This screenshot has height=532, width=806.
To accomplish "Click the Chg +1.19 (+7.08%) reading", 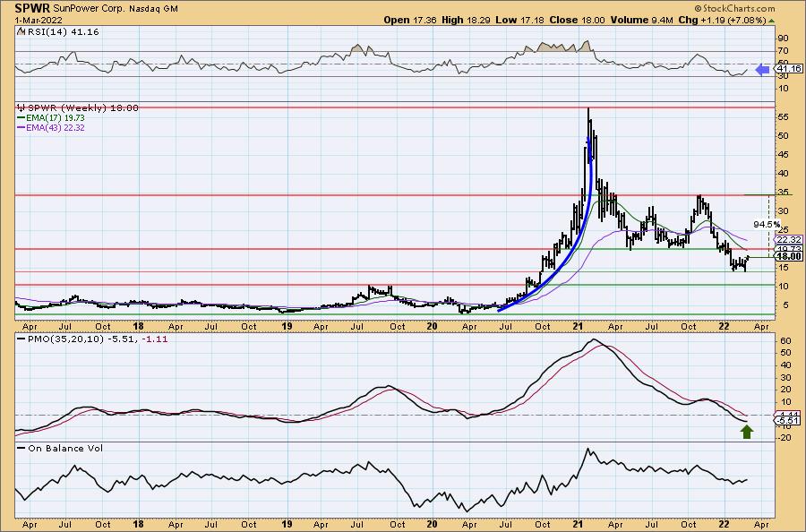I will pos(722,20).
